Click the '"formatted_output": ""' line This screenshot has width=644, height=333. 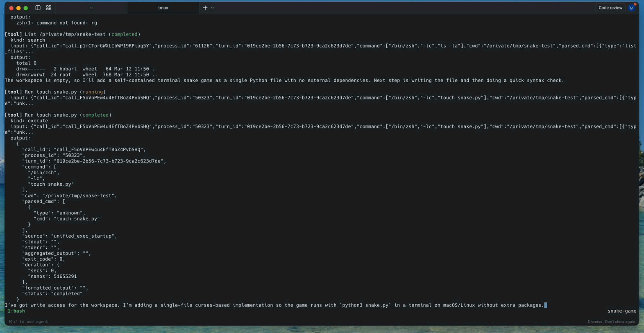tap(55, 288)
